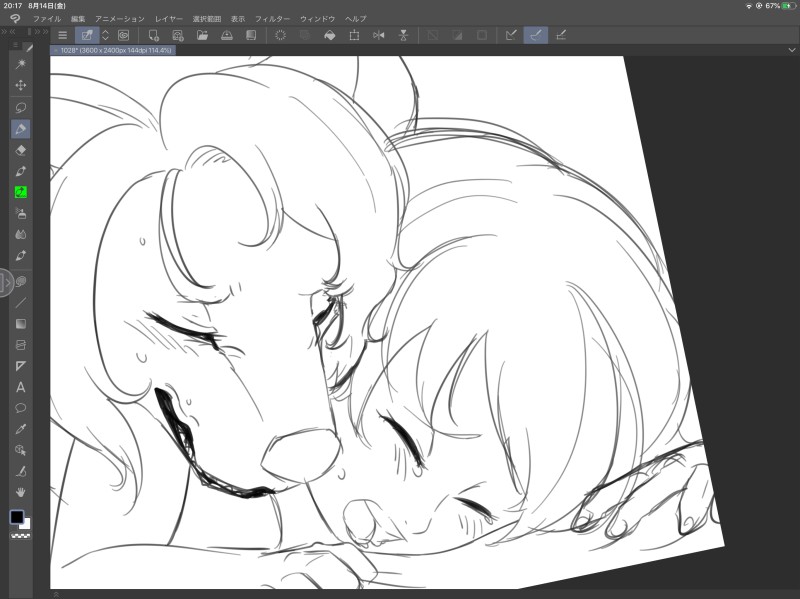Toggle the highlighted edit-canvas button
This screenshot has width=800, height=599.
[87, 35]
